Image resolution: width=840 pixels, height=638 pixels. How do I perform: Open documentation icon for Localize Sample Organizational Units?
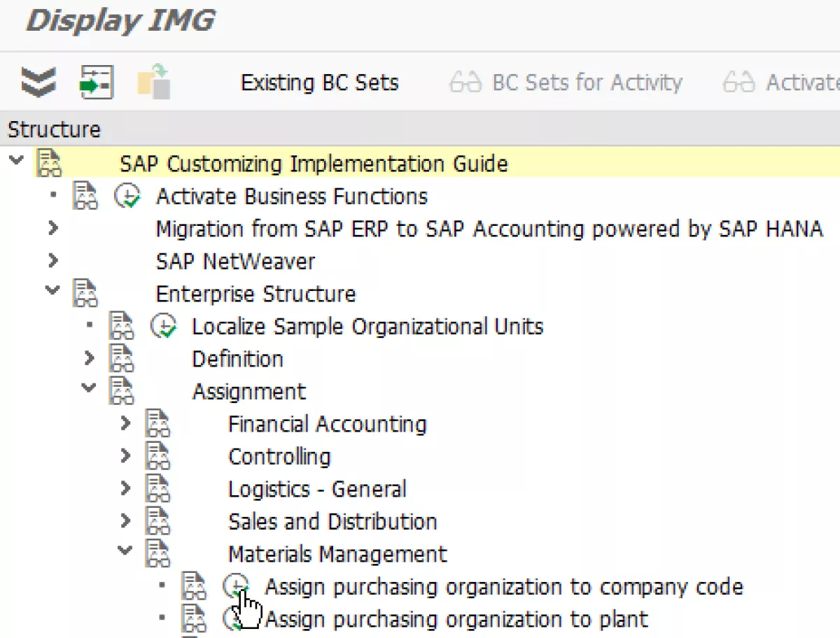122,326
